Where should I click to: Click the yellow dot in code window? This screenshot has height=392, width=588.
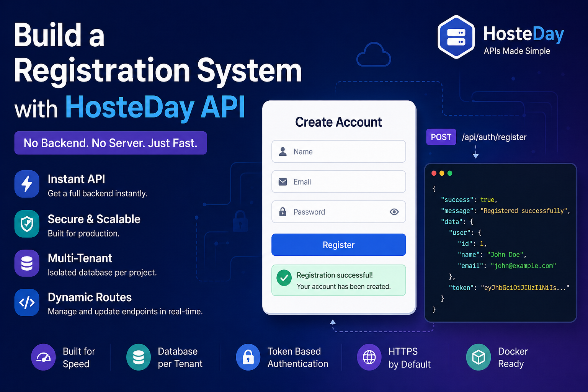pyautogui.click(x=442, y=173)
